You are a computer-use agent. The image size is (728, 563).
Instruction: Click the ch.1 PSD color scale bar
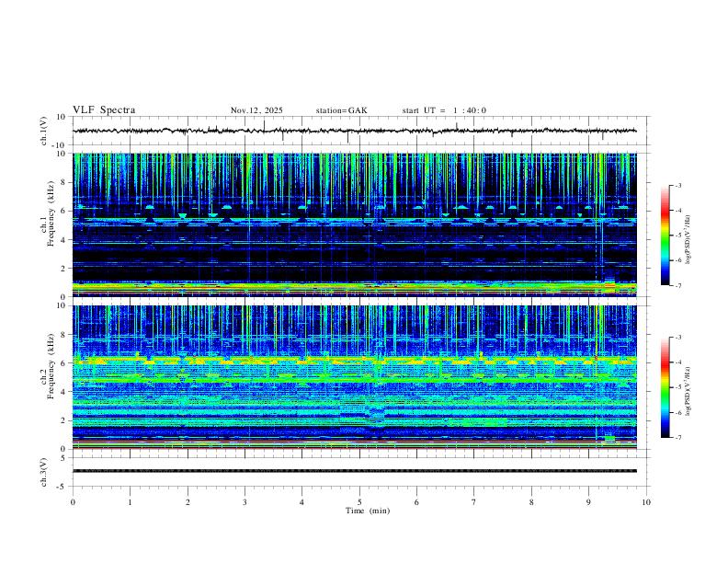(665, 236)
